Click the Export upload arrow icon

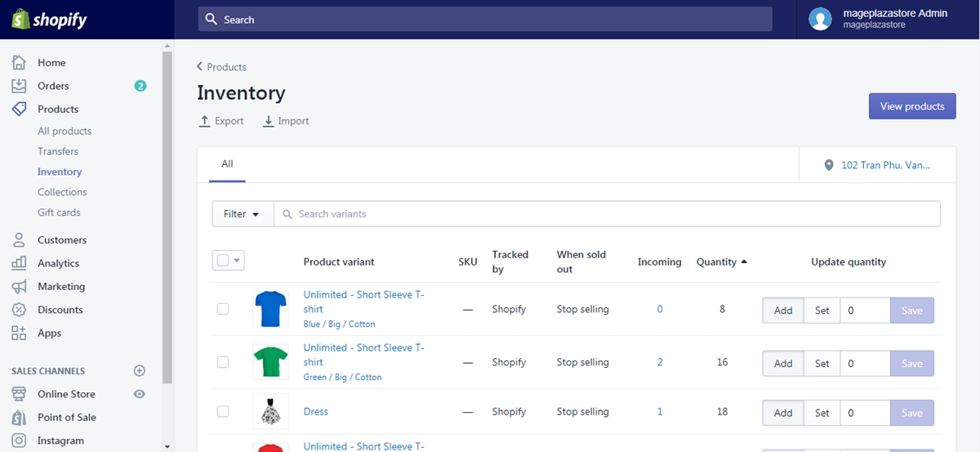click(205, 121)
